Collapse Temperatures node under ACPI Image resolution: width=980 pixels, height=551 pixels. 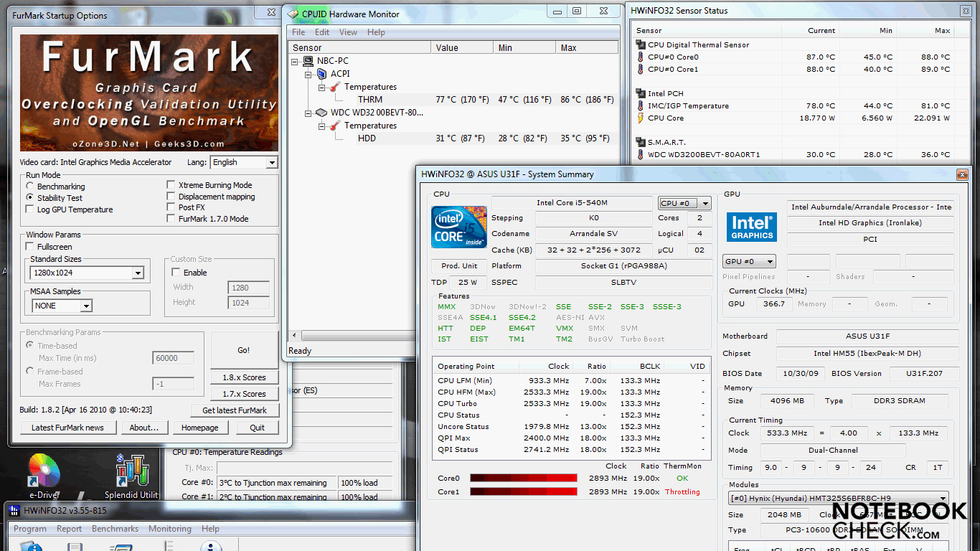(x=321, y=87)
